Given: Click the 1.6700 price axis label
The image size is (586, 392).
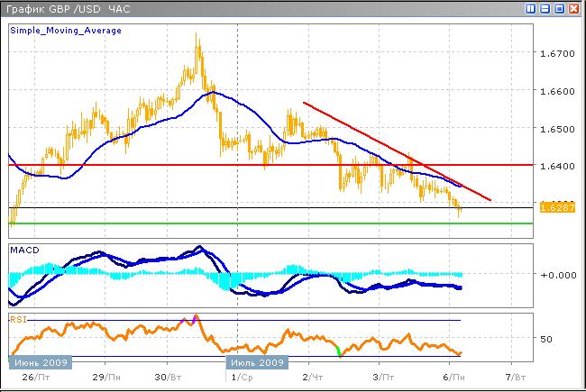Looking at the screenshot, I should click(x=557, y=54).
